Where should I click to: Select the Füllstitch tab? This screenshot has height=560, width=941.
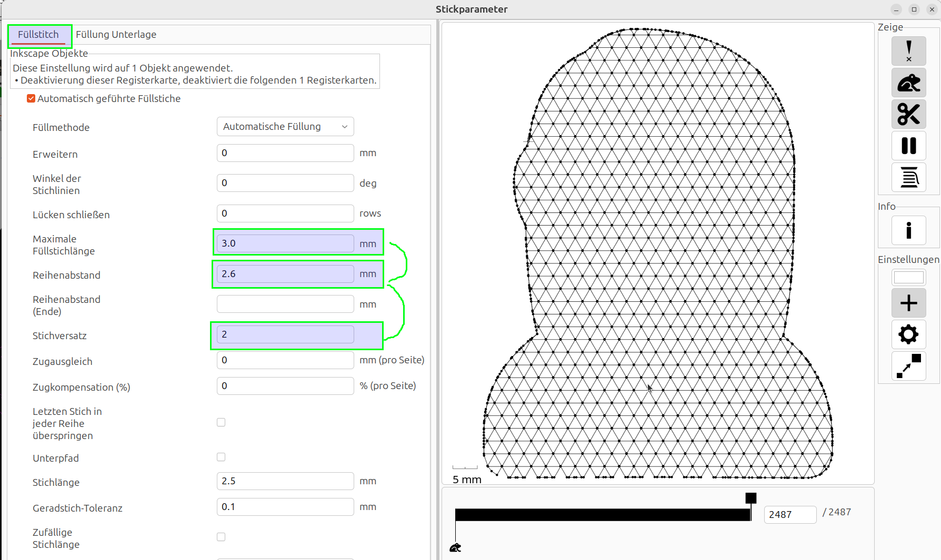(38, 35)
